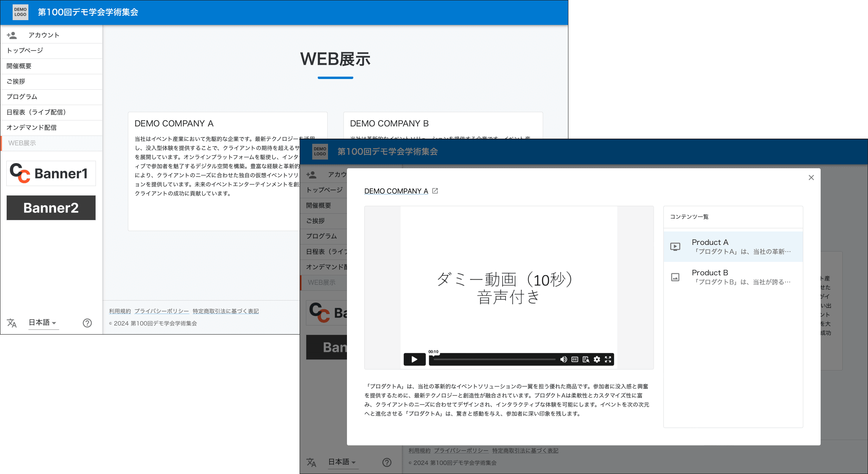Click the external-link icon beside DEMO COMPANY A

click(x=435, y=191)
